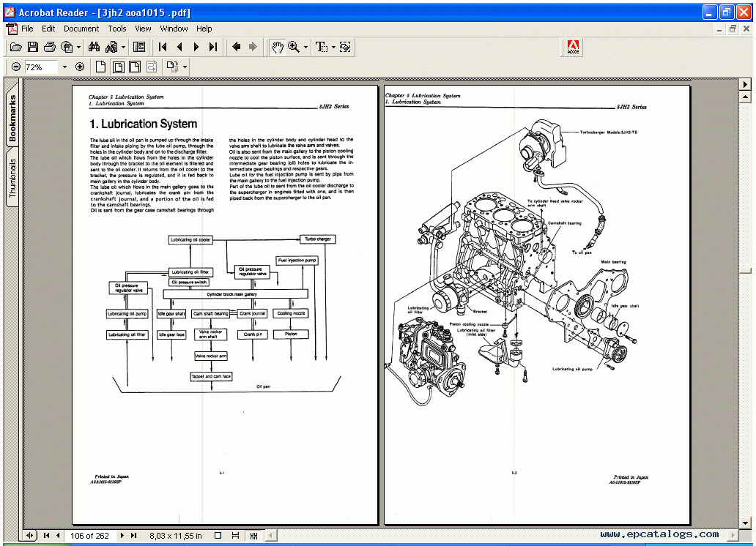The image size is (756, 546).
Task: Click the page number field showing 106 of 262
Action: (89, 536)
